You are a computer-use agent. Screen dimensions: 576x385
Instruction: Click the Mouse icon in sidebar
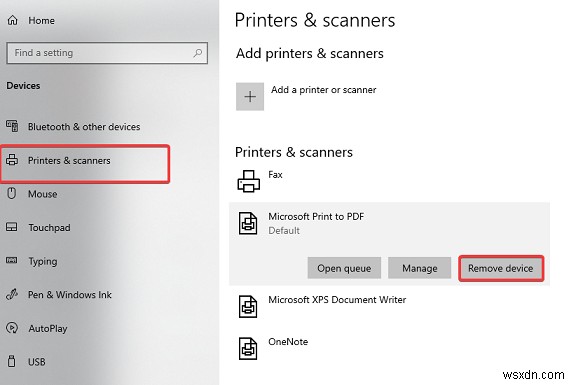coord(12,193)
